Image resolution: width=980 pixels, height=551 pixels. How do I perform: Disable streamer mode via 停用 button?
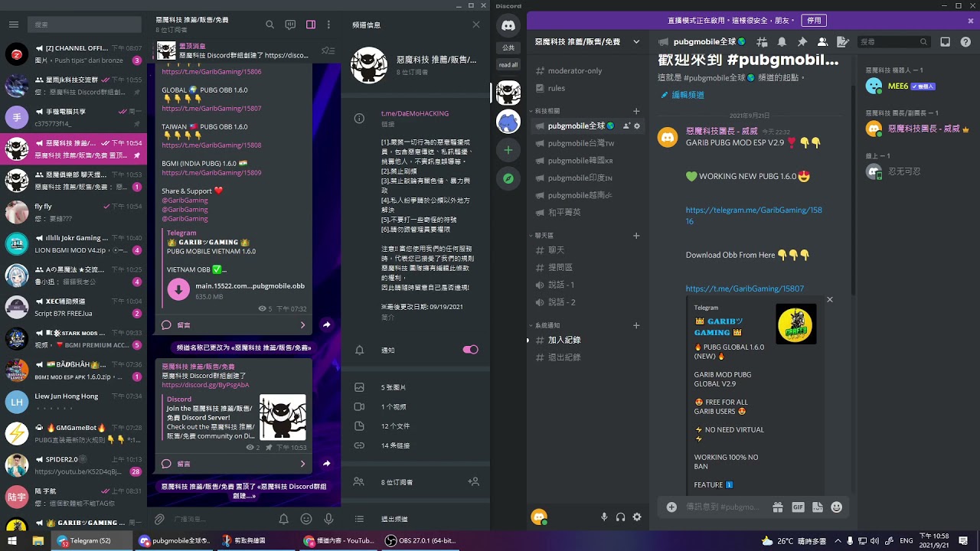tap(814, 21)
